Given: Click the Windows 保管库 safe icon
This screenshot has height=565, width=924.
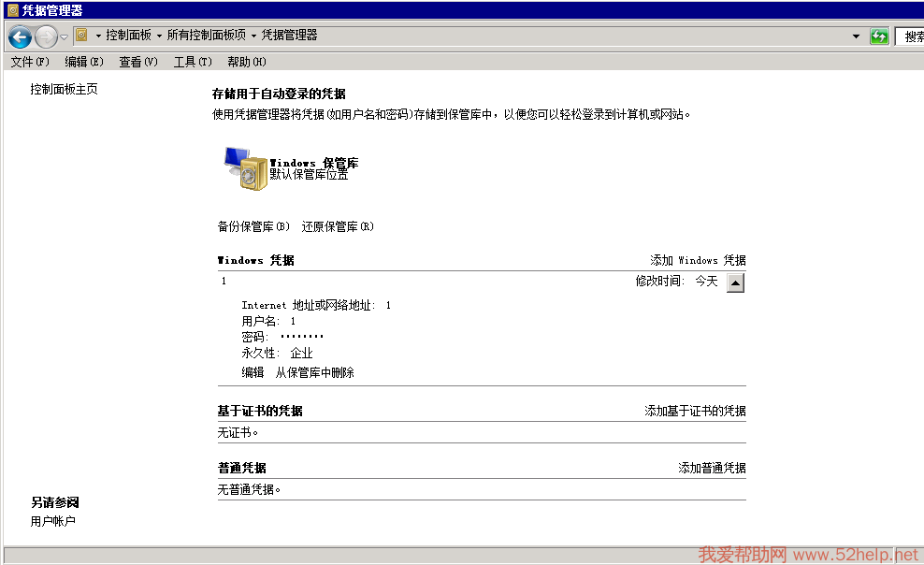Looking at the screenshot, I should (244, 169).
